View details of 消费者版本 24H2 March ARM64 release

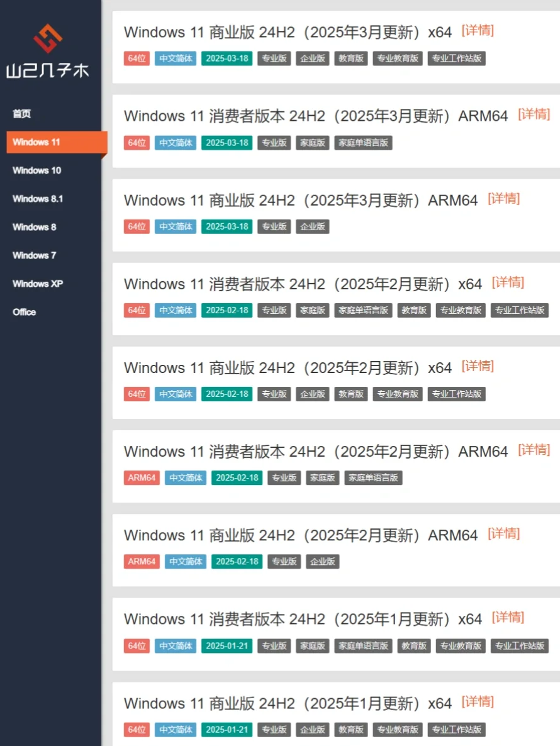(x=534, y=114)
